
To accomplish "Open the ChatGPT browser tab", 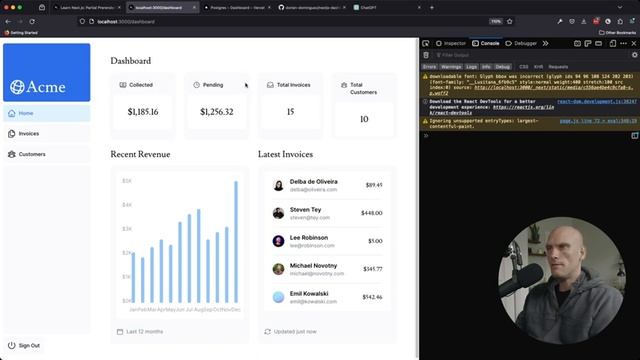I will pos(387,7).
